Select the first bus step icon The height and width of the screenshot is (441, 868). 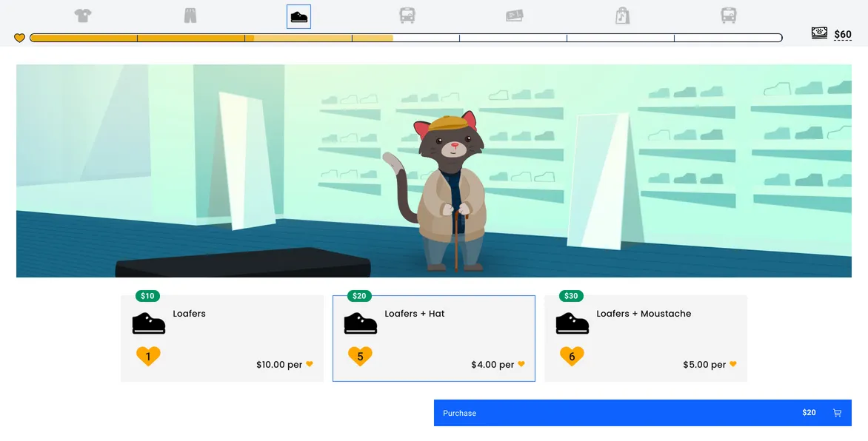(x=407, y=16)
